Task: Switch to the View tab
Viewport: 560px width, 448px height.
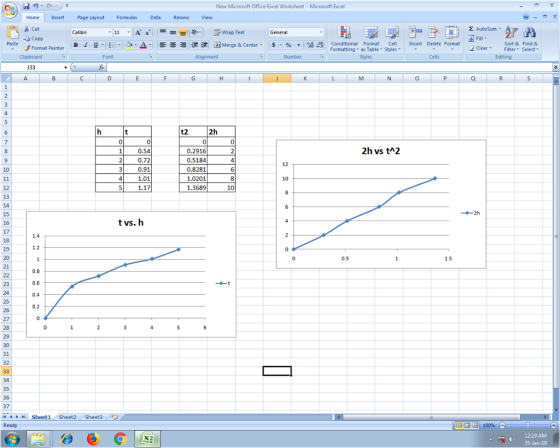Action: pos(206,18)
